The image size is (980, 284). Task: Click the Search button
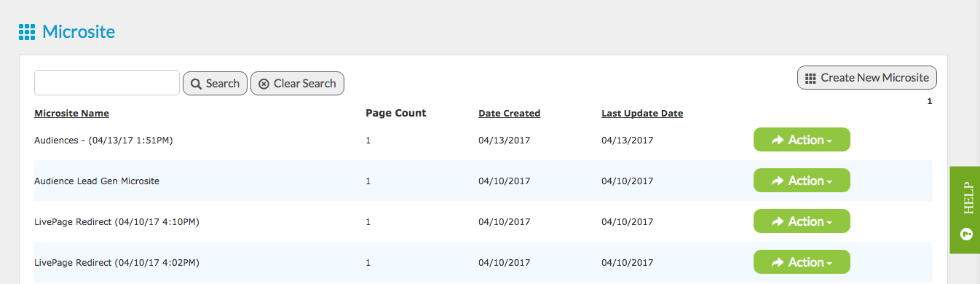pos(215,84)
